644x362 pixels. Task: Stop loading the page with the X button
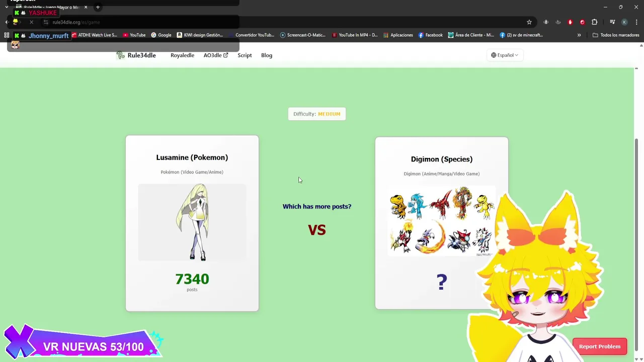pos(31,22)
